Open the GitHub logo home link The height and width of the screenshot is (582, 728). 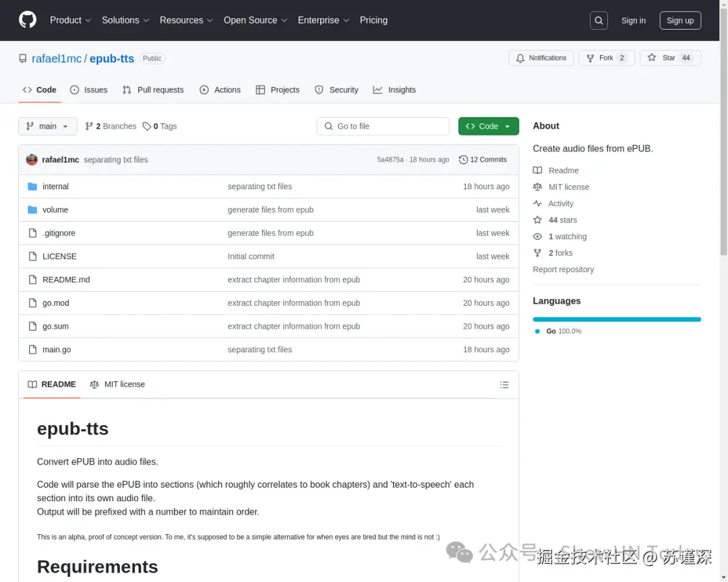point(28,20)
